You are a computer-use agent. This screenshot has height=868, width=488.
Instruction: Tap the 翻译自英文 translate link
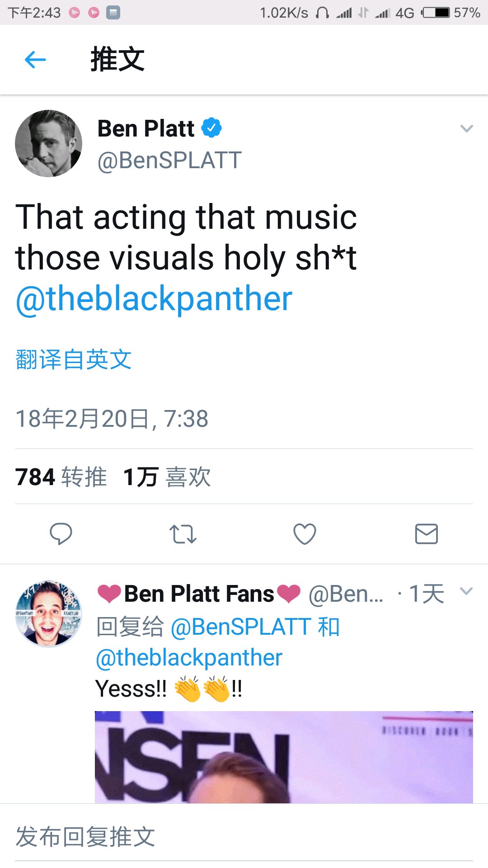pyautogui.click(x=74, y=360)
